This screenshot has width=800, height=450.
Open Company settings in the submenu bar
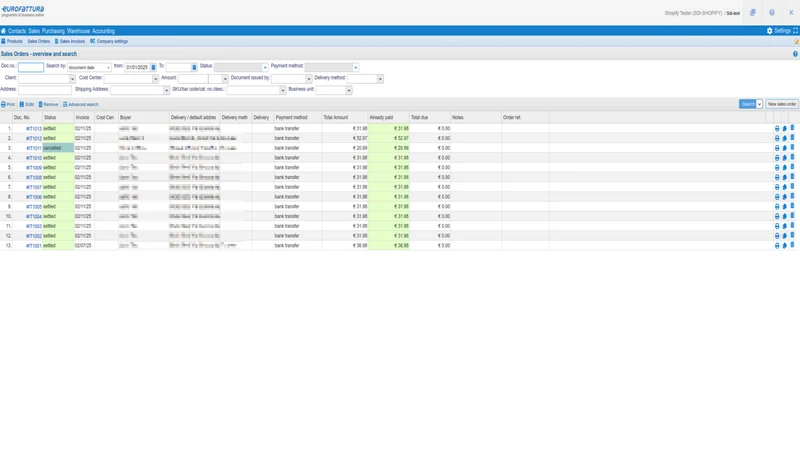click(109, 41)
